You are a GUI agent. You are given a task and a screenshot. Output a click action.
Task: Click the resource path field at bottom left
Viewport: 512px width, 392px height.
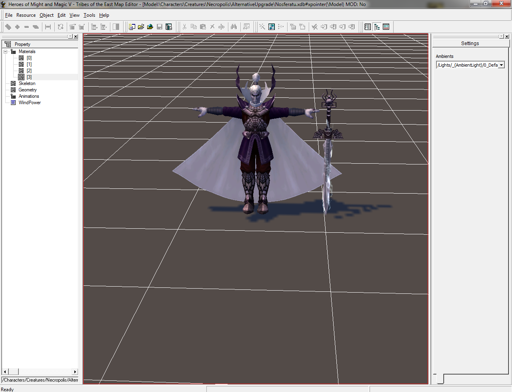[x=40, y=380]
